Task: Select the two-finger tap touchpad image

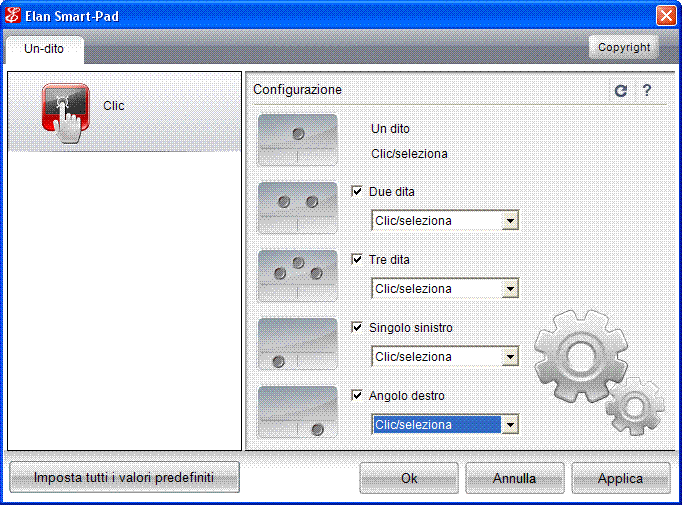Action: pyautogui.click(x=298, y=208)
